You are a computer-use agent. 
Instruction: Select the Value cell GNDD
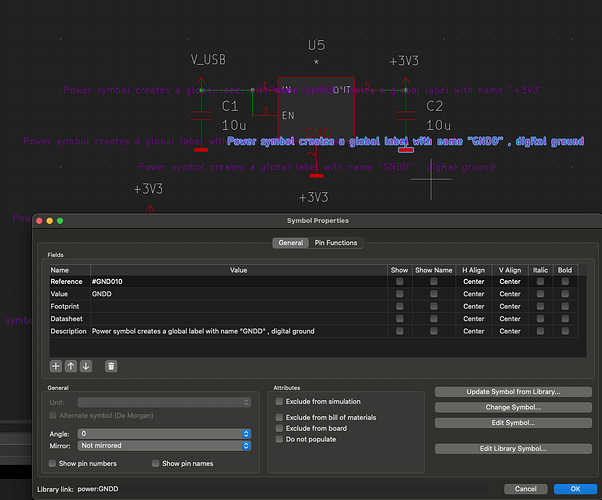pyautogui.click(x=239, y=294)
